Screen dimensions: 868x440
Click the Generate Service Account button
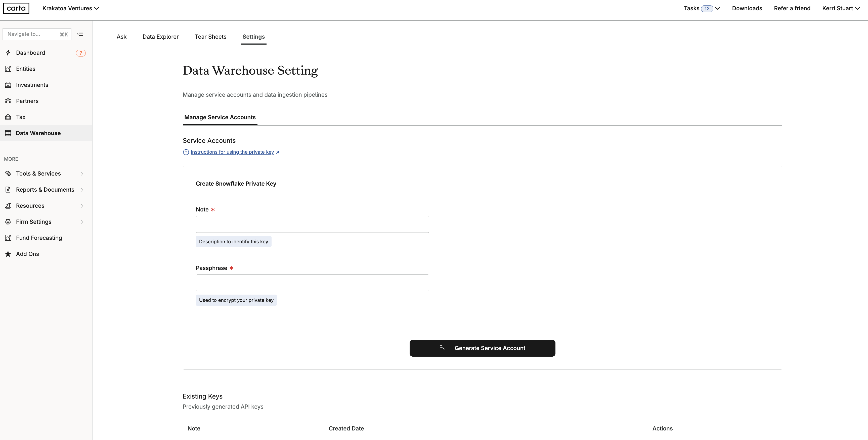[482, 348]
